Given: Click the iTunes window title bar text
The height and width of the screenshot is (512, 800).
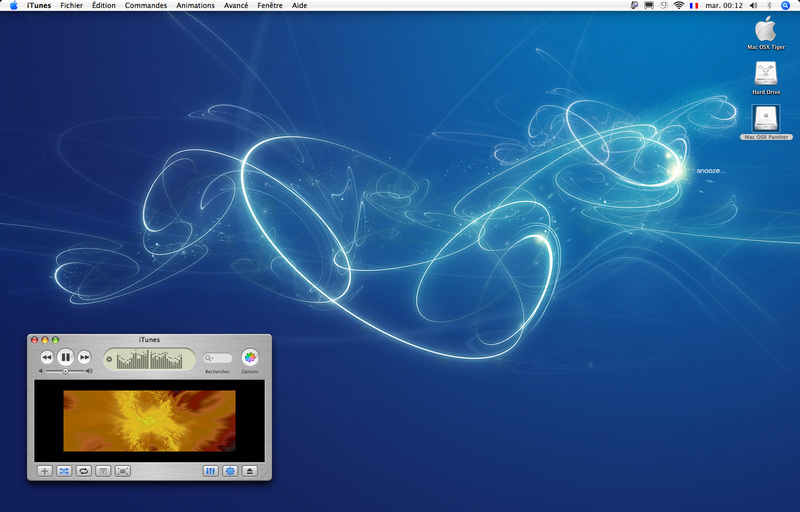Looking at the screenshot, I should [149, 340].
